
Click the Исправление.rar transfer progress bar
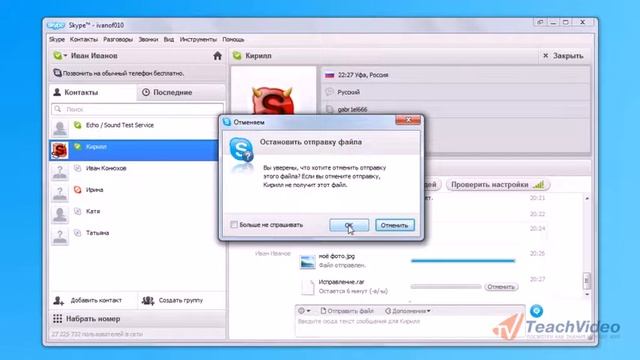(447, 287)
